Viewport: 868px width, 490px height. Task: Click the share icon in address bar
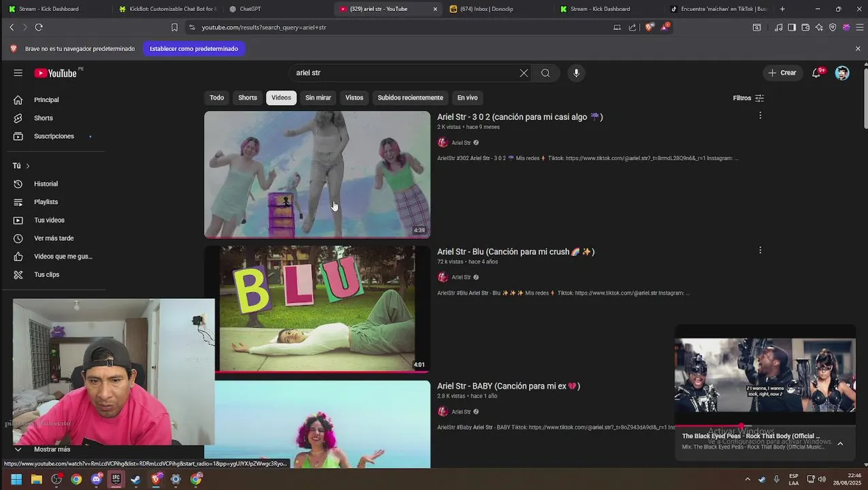click(x=632, y=27)
